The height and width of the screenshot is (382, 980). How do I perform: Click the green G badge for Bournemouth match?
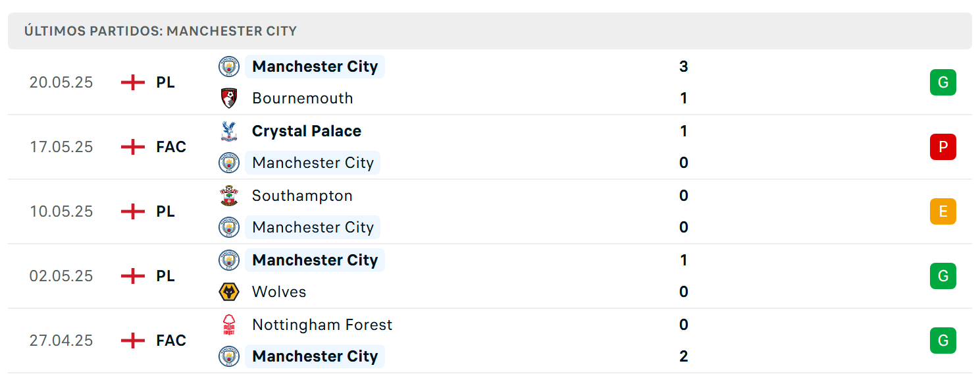[x=942, y=82]
